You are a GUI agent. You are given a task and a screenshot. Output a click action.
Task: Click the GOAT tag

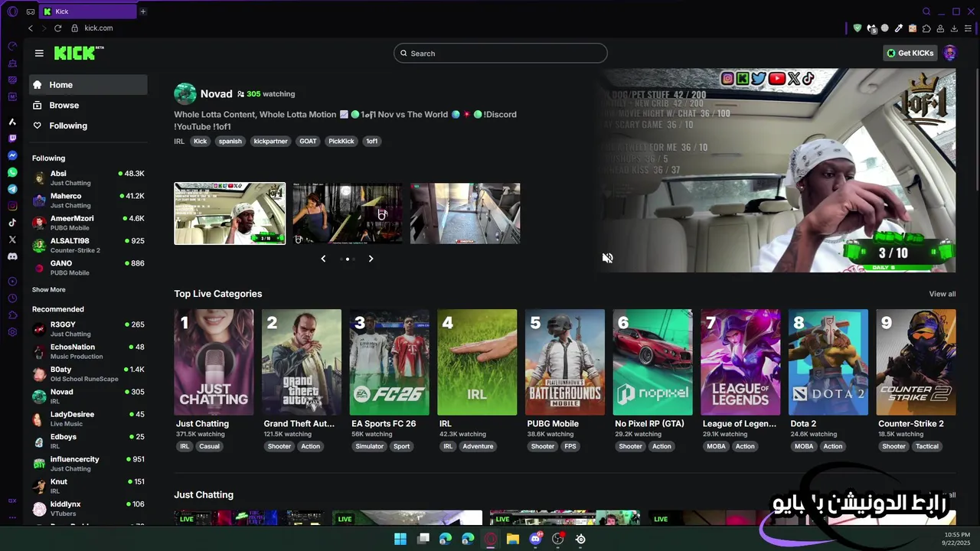point(308,142)
